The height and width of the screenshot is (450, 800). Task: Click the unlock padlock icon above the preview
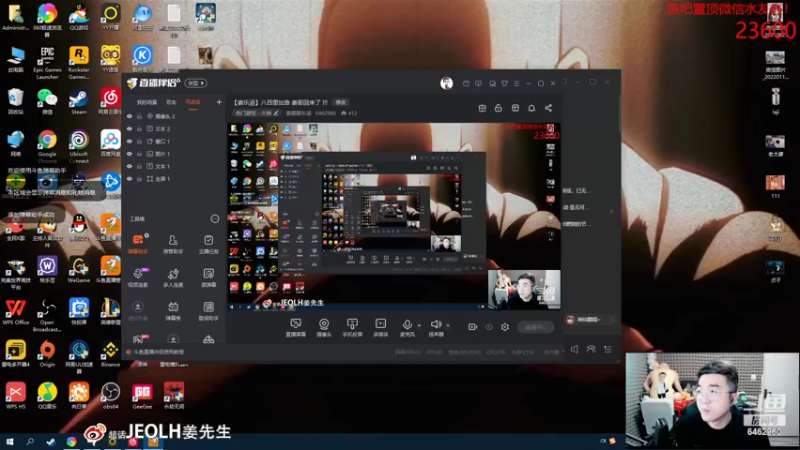coord(498,108)
